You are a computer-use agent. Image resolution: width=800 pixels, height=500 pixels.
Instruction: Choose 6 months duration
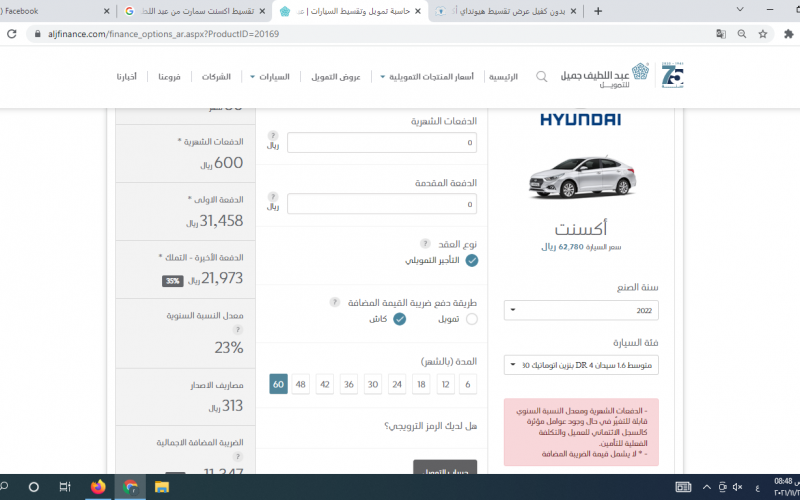coord(468,384)
